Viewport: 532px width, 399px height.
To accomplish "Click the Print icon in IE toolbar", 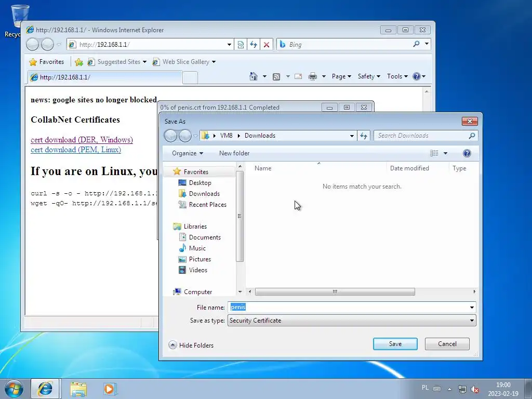I will (312, 76).
